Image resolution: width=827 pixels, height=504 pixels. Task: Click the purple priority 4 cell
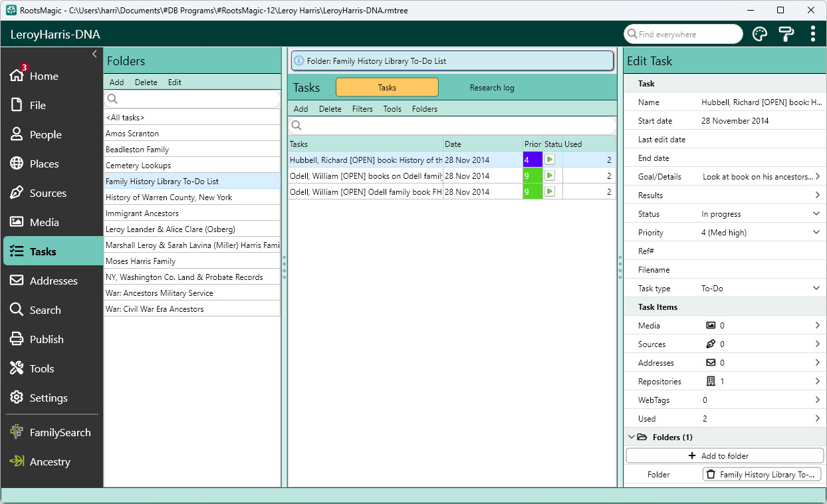click(532, 160)
